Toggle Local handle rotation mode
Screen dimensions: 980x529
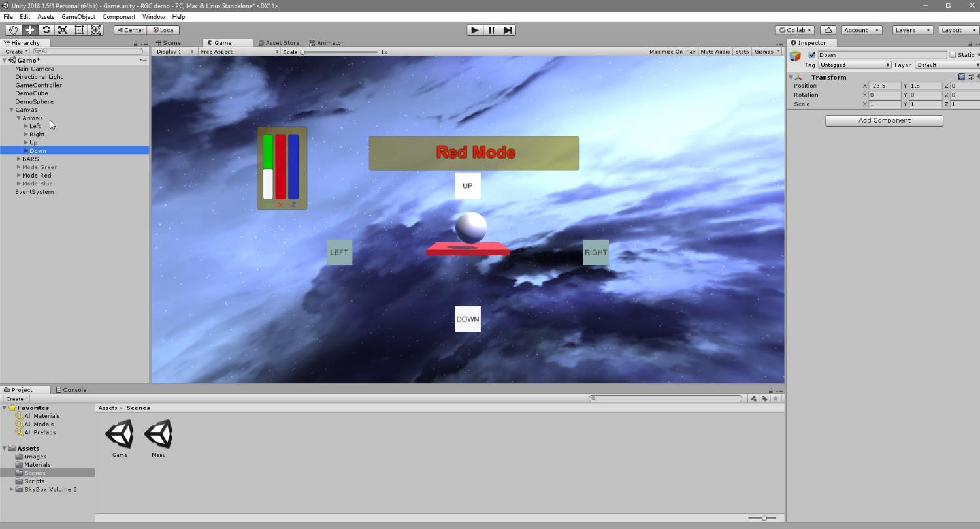point(163,30)
